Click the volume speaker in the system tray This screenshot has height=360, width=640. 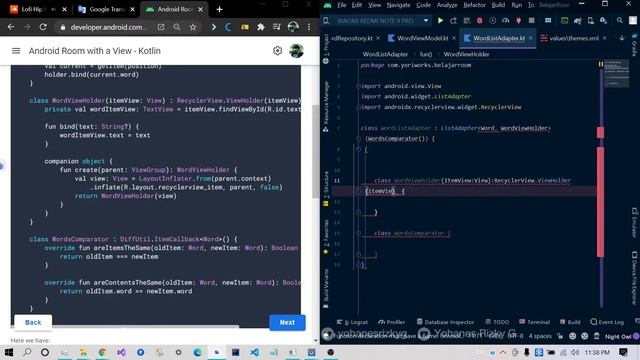575,352
